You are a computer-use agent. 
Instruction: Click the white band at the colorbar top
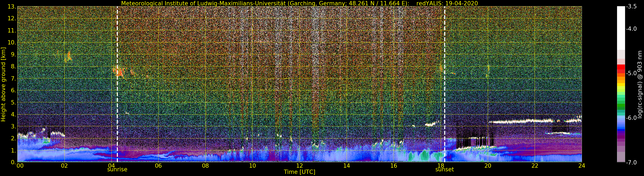click(x=621, y=28)
